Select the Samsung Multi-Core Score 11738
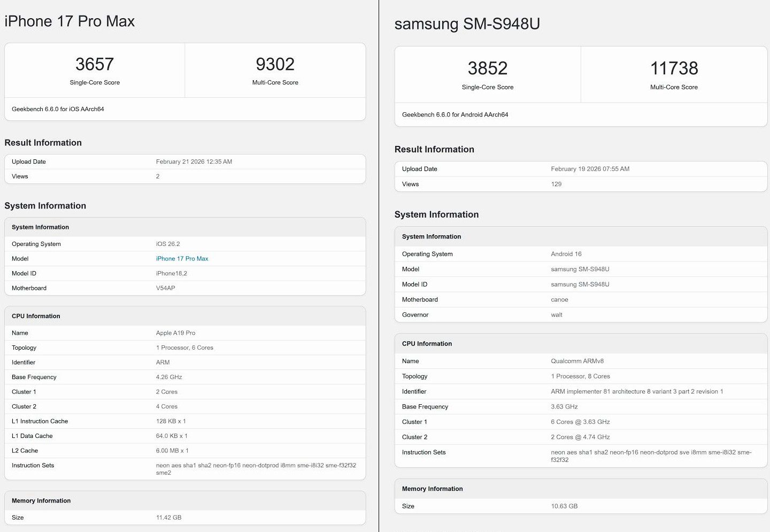This screenshot has width=770, height=532. (x=674, y=68)
